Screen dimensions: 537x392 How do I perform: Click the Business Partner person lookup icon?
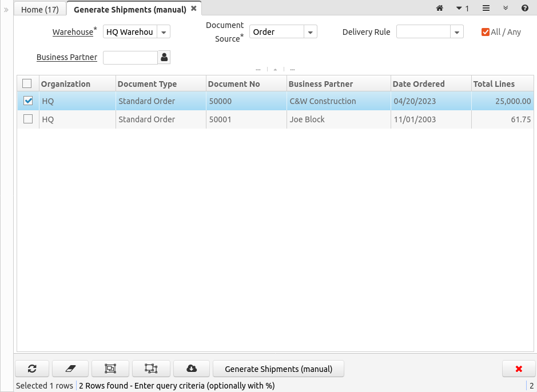point(165,57)
